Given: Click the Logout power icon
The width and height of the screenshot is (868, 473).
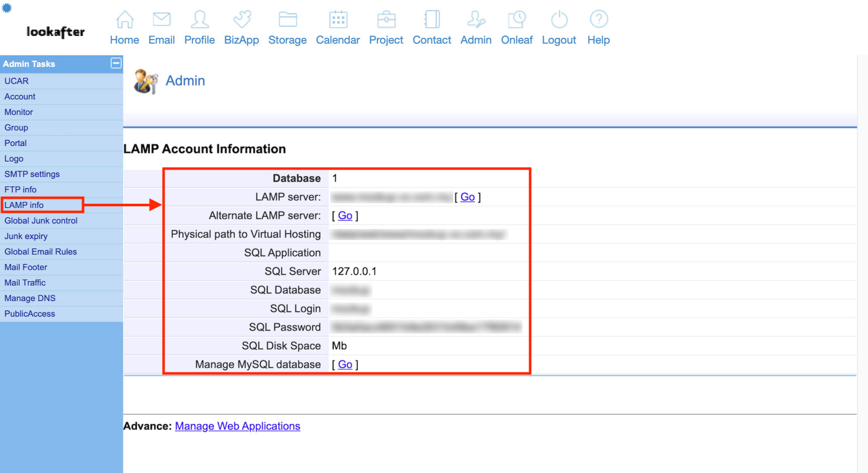Looking at the screenshot, I should click(559, 20).
